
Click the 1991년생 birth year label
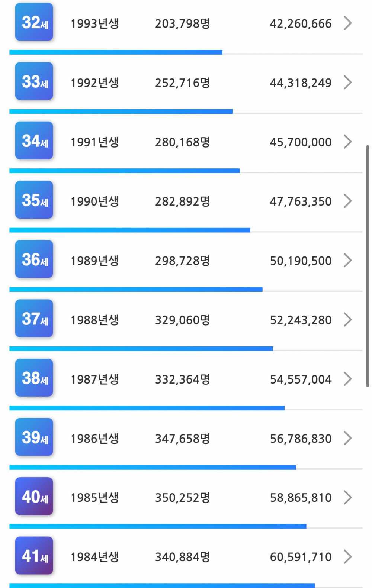point(94,142)
